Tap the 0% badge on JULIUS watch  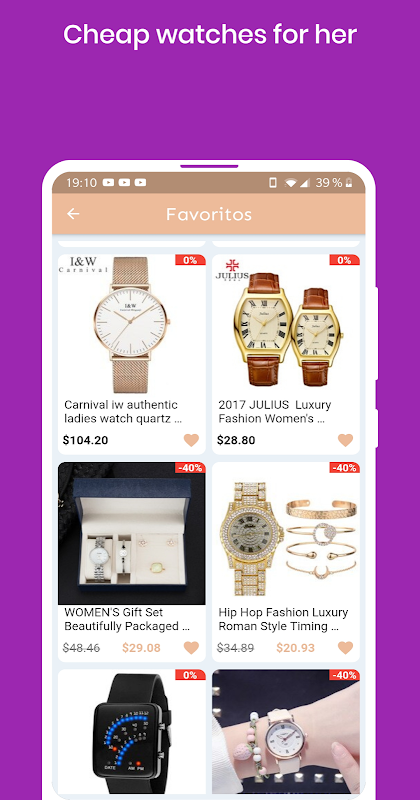point(344,260)
